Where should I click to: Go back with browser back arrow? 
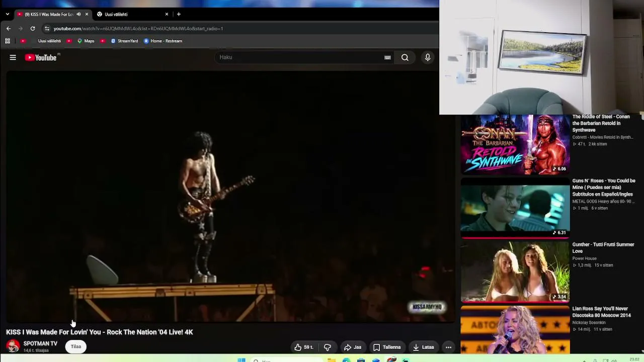pos(8,29)
